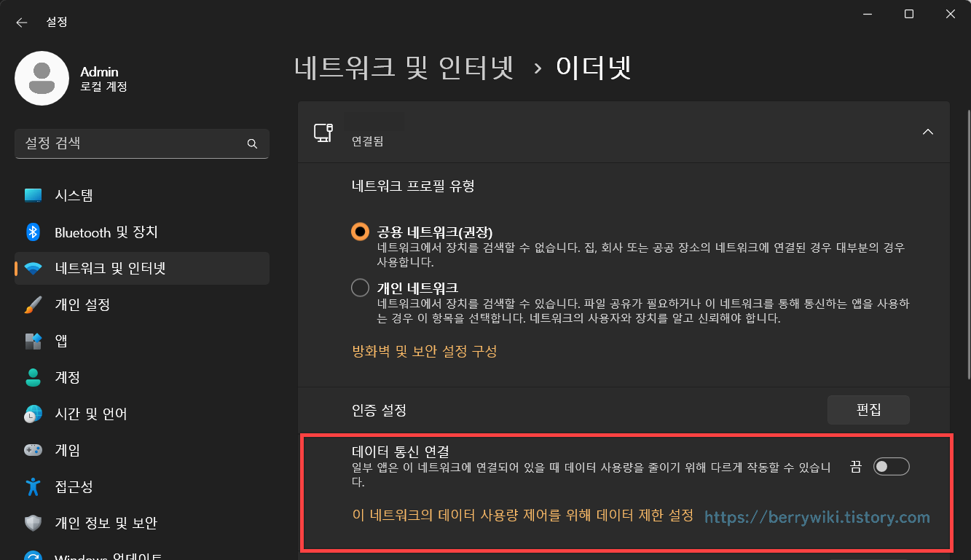
Task: Open Bluetooth 및 장치 settings
Action: (105, 232)
